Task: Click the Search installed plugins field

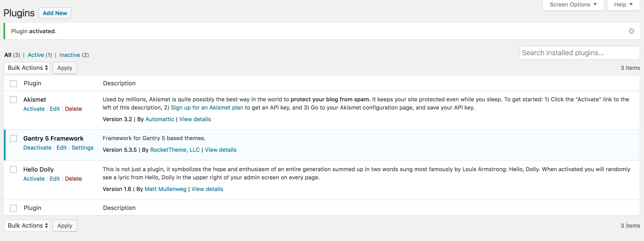Action: (x=579, y=53)
